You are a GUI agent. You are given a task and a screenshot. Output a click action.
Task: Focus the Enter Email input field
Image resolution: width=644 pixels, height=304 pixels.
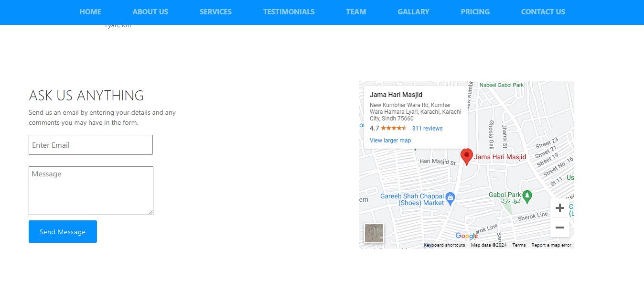click(x=91, y=145)
